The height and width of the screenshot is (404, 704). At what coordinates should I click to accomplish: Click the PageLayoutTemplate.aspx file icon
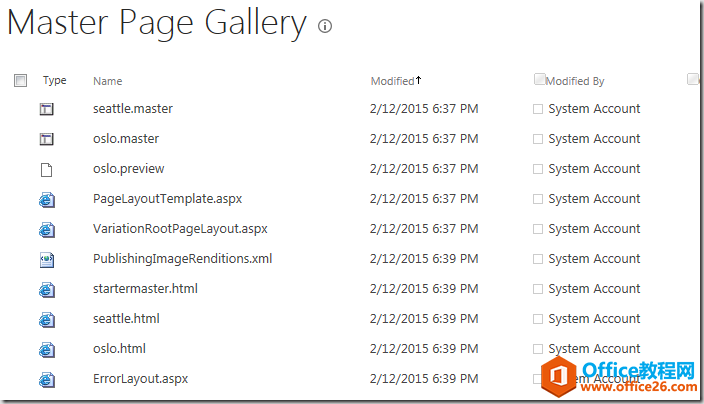click(46, 199)
